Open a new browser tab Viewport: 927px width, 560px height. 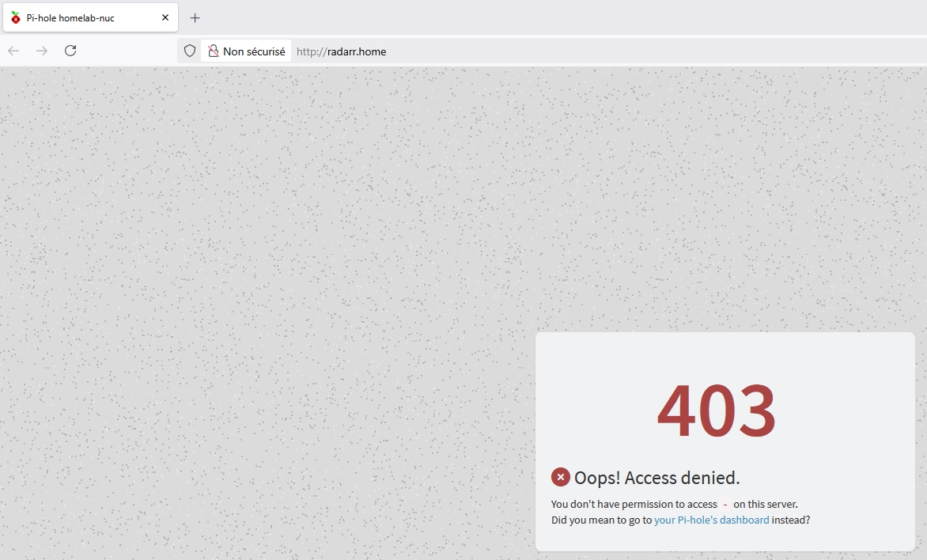point(195,17)
